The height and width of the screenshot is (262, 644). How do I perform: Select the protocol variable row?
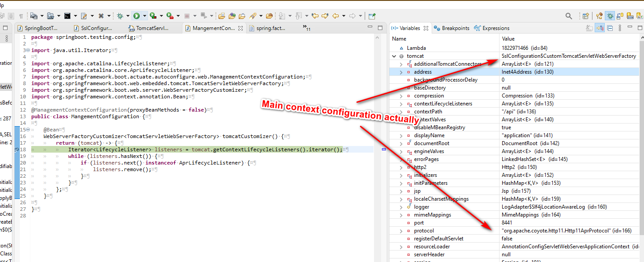point(424,231)
